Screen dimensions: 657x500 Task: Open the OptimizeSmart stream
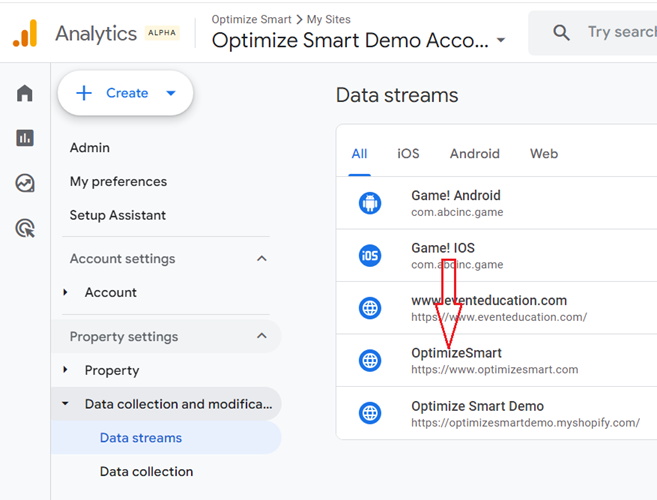[x=497, y=360]
